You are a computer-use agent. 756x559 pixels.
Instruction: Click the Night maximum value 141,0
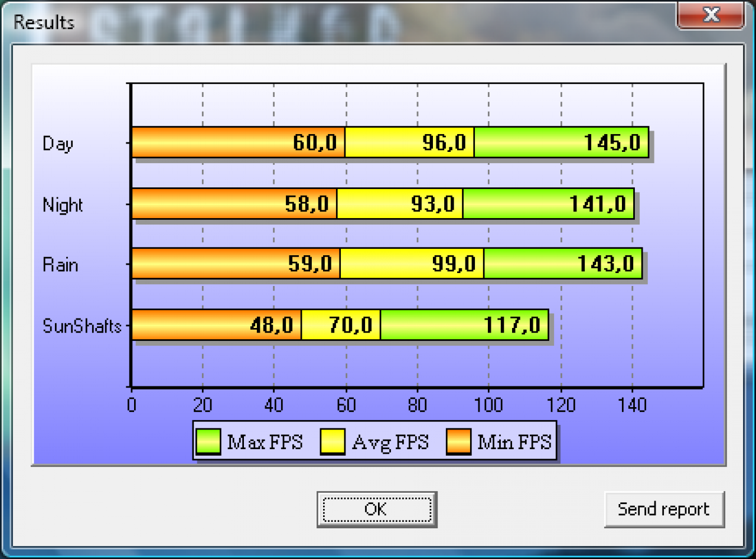[598, 204]
